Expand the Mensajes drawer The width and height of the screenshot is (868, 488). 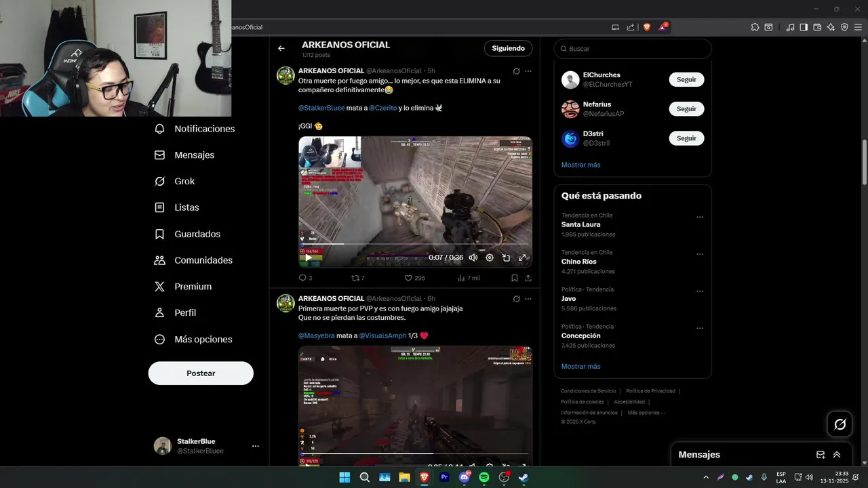pos(837,455)
